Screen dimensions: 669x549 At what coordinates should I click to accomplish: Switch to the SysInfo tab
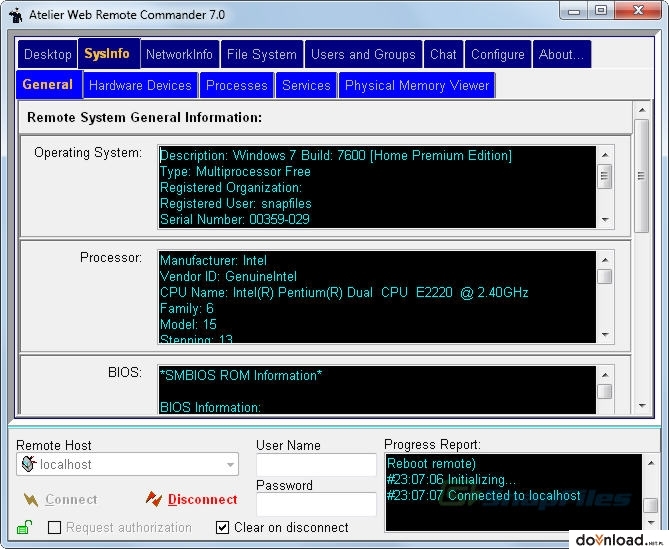109,53
